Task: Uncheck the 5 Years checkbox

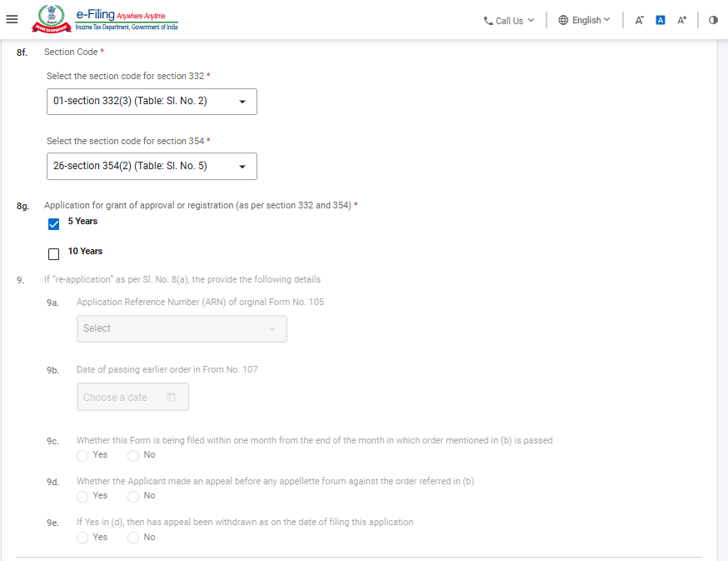Action: pyautogui.click(x=54, y=223)
